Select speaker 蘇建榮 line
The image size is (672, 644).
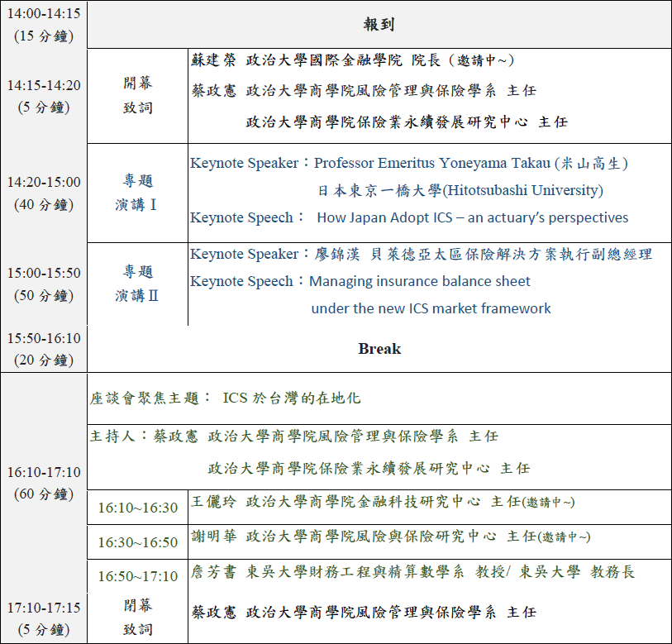point(352,60)
